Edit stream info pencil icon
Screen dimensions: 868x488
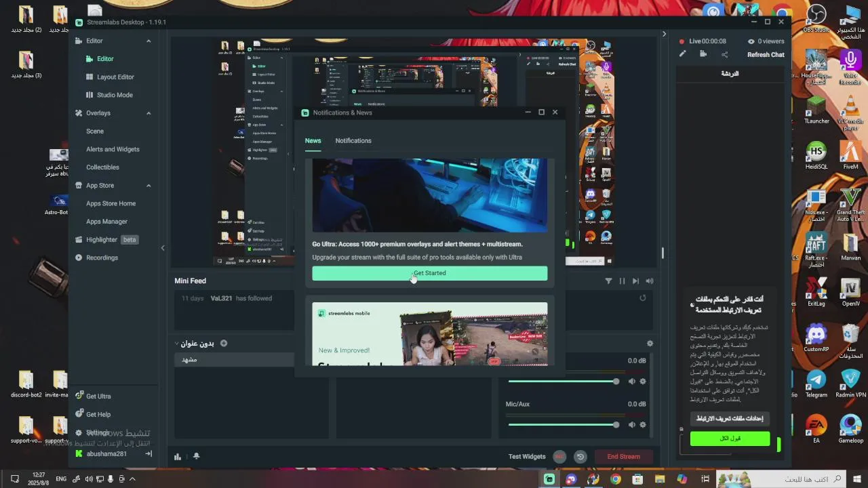683,54
